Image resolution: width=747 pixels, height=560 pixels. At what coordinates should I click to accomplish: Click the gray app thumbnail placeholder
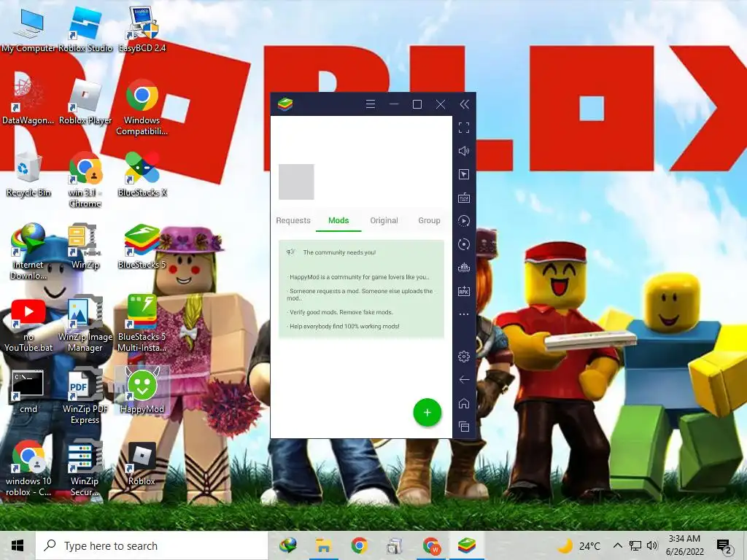point(296,182)
